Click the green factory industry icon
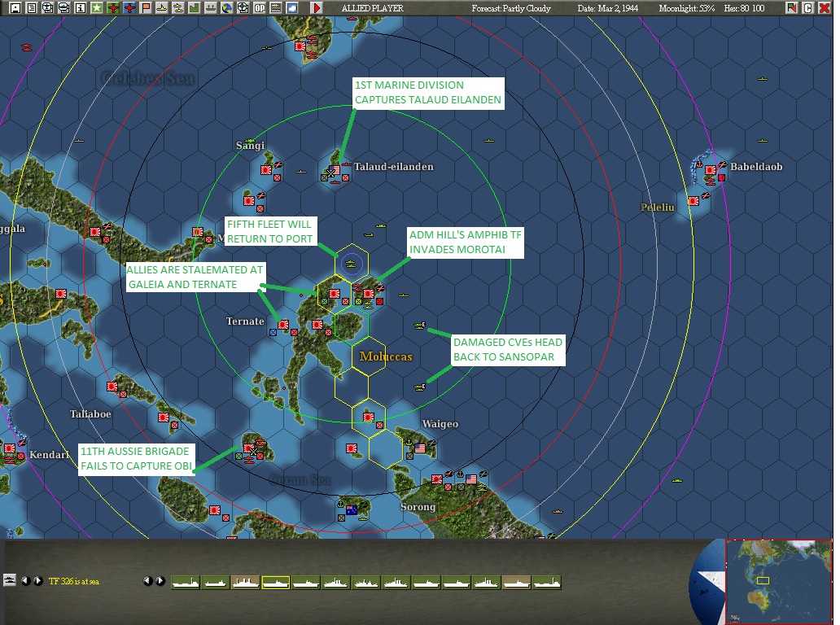The image size is (840, 625). pyautogui.click(x=195, y=7)
